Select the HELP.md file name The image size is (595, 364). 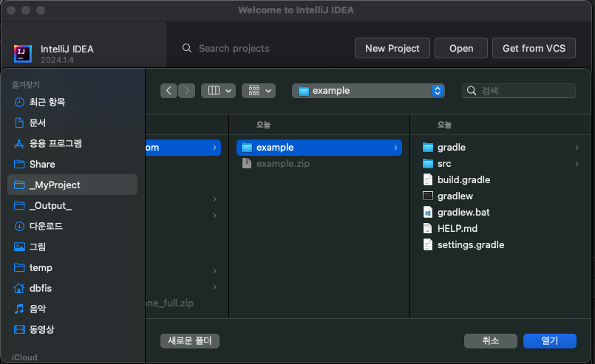pos(458,229)
